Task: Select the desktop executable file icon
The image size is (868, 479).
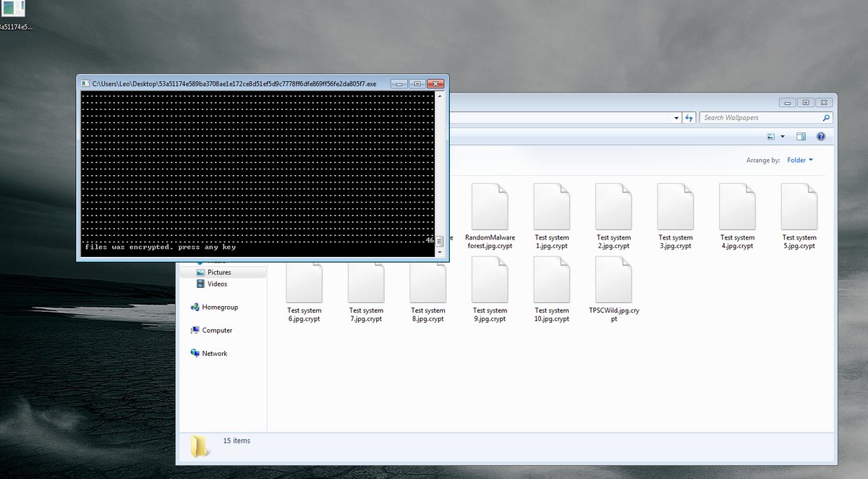Action: pyautogui.click(x=13, y=9)
